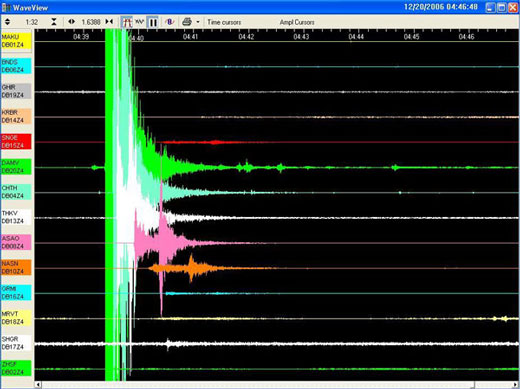Select the BNDS channel label
Screen dimensions: 520x389
[x=16, y=66]
